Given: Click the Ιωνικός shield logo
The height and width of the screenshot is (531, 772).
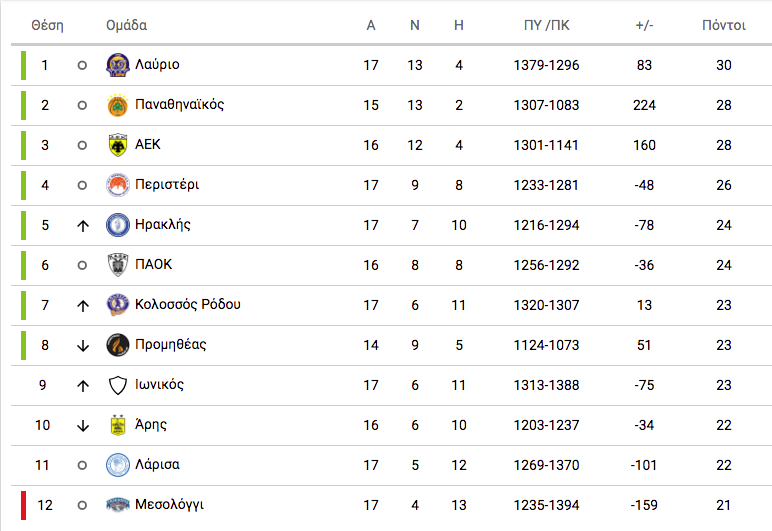Looking at the screenshot, I should (x=118, y=385).
